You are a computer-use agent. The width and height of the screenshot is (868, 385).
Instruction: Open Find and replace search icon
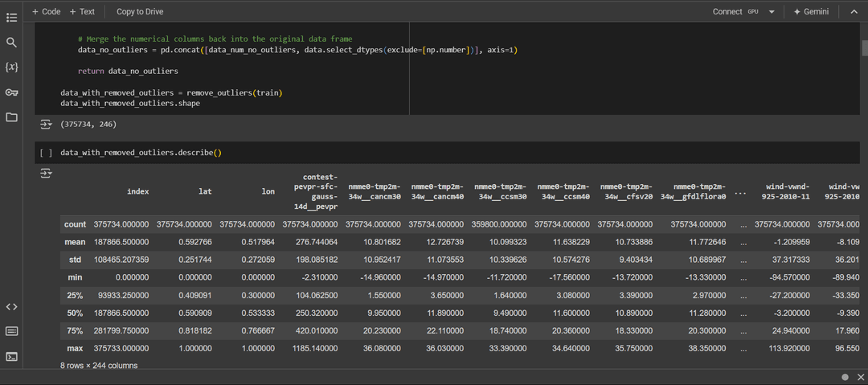(x=11, y=42)
